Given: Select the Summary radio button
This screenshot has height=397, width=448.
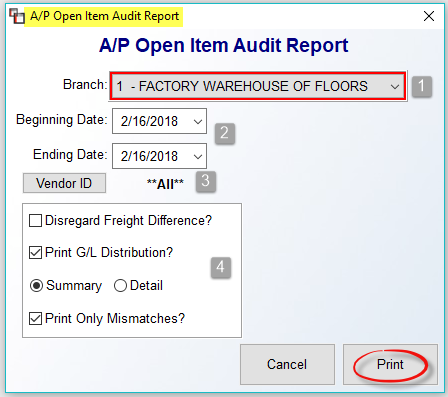Looking at the screenshot, I should (x=36, y=286).
